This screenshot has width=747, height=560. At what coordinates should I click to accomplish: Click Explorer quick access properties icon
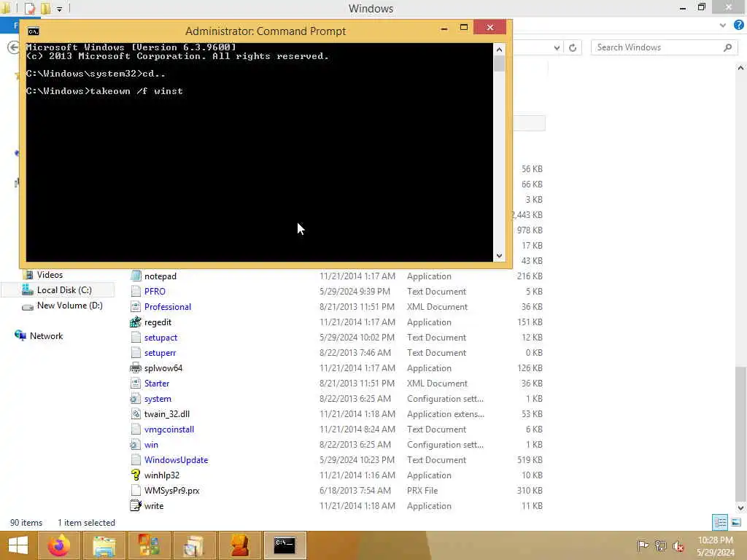(x=29, y=9)
